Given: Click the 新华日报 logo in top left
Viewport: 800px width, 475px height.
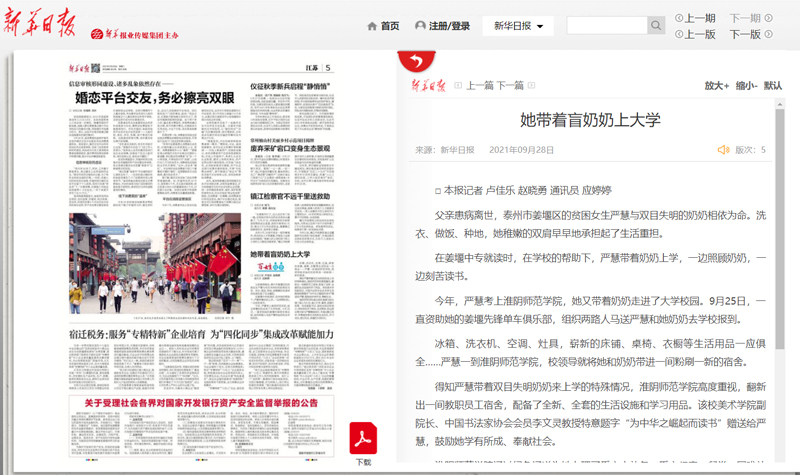Looking at the screenshot, I should tap(42, 26).
